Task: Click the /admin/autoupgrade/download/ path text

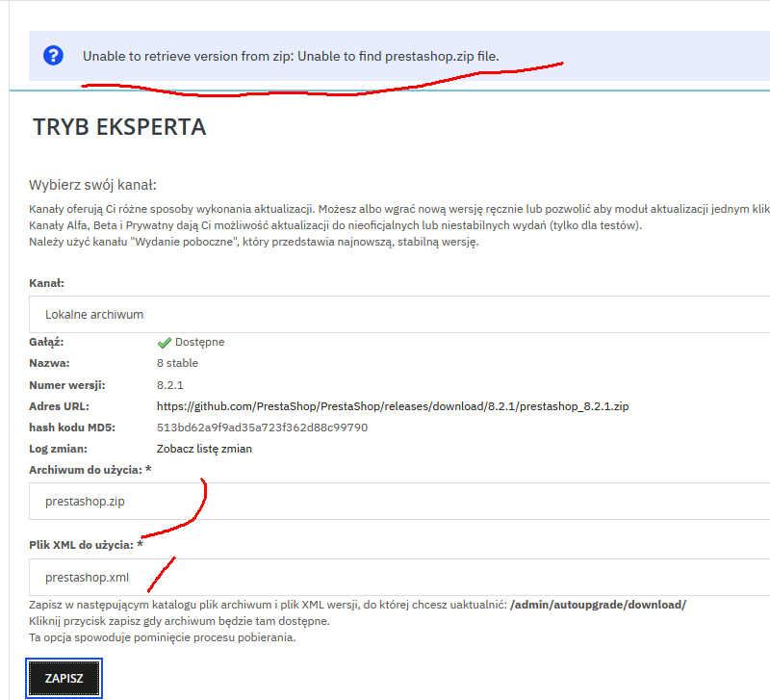Action: point(598,605)
